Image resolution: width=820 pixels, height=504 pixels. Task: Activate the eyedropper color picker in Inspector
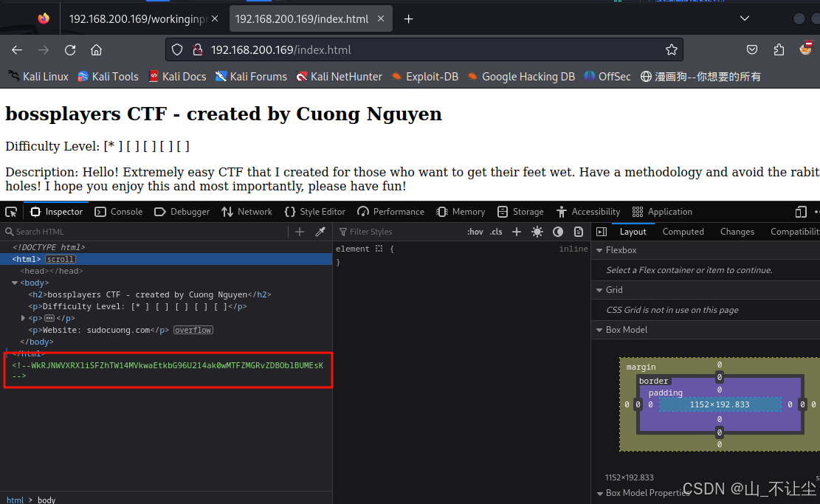click(x=320, y=231)
